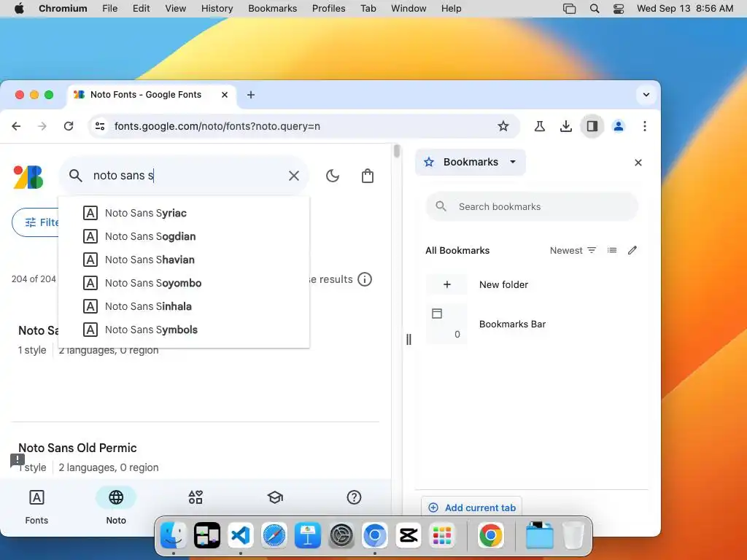Image resolution: width=747 pixels, height=560 pixels.
Task: Open macOS Control Center
Action: (619, 9)
